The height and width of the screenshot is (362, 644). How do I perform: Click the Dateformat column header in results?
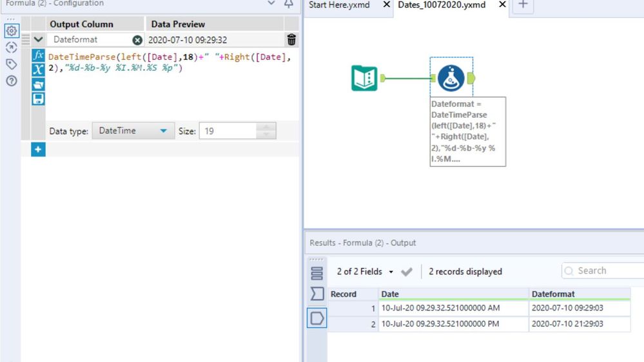coord(580,294)
